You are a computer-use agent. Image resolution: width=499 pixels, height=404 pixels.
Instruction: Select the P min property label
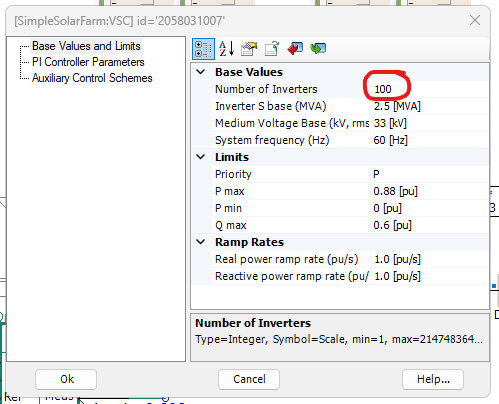click(228, 208)
